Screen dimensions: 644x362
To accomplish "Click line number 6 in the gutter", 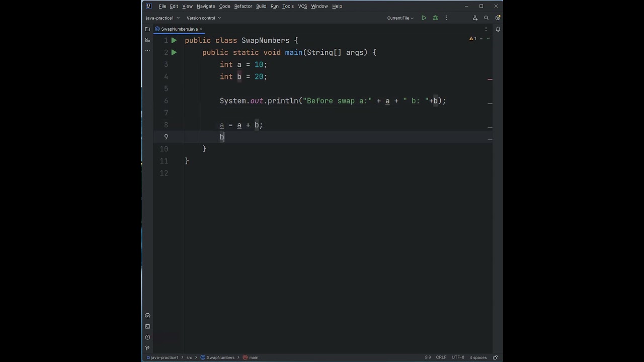I will point(166,101).
